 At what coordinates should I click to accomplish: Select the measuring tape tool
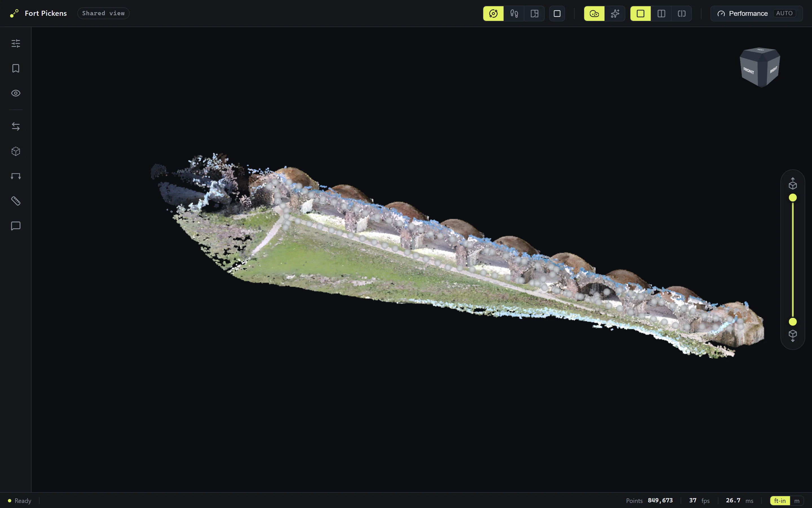pyautogui.click(x=16, y=201)
